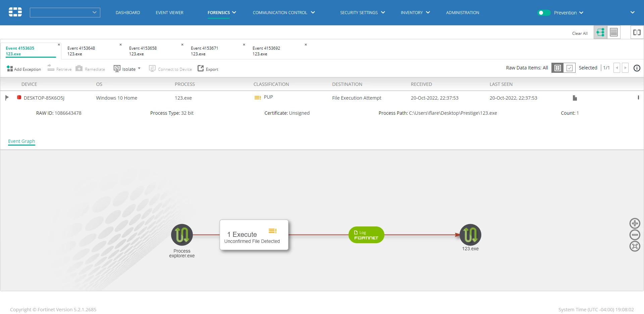This screenshot has width=644, height=314.
Task: Close the Event 4153635 tab
Action: (x=59, y=45)
